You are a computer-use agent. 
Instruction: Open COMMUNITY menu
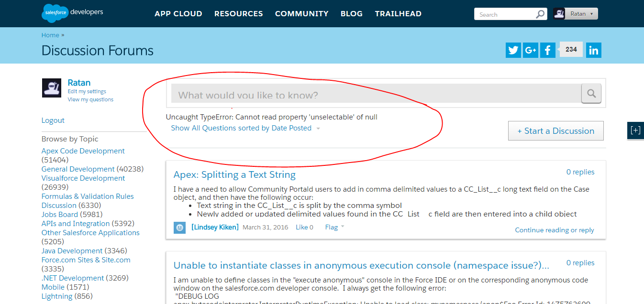click(302, 14)
